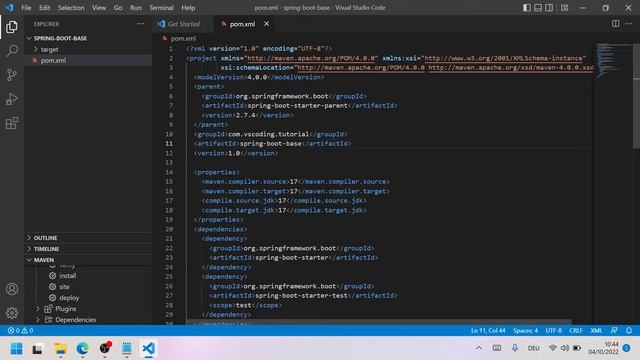Screen dimensions: 640x360
Task: Click the feedback icon in the status bar
Action: pos(614,330)
